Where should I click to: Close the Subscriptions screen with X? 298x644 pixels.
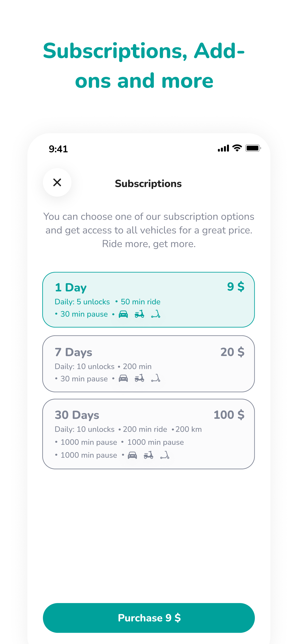57,183
